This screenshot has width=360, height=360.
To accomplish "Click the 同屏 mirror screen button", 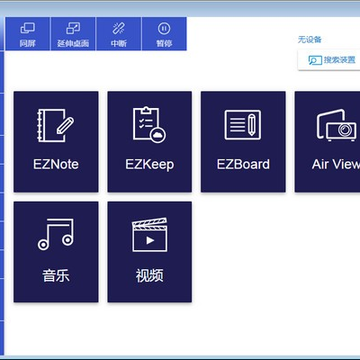I will point(28,34).
